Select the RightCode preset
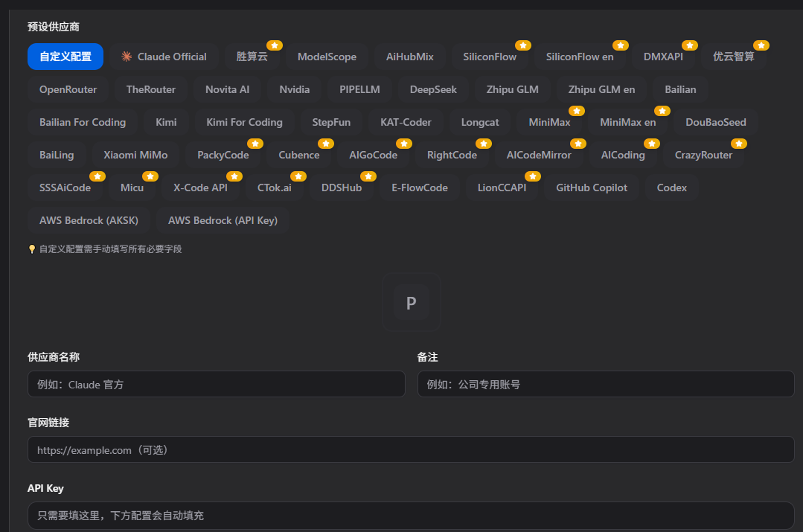Screen dimensions: 803x532 452,155
